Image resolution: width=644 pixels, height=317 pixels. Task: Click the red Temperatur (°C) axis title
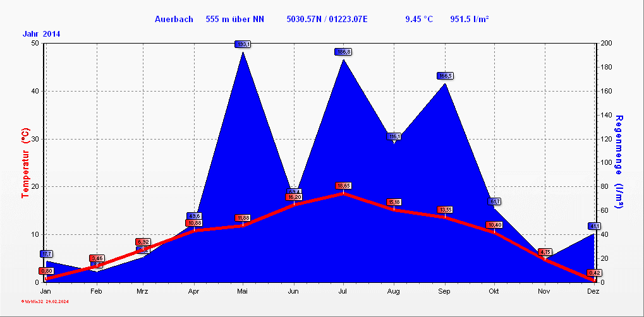(x=25, y=163)
